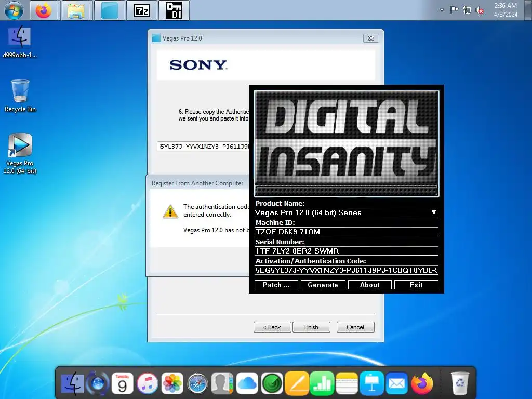Image resolution: width=532 pixels, height=399 pixels.
Task: Go Back in the Vegas Pro wizard
Action: coord(272,327)
